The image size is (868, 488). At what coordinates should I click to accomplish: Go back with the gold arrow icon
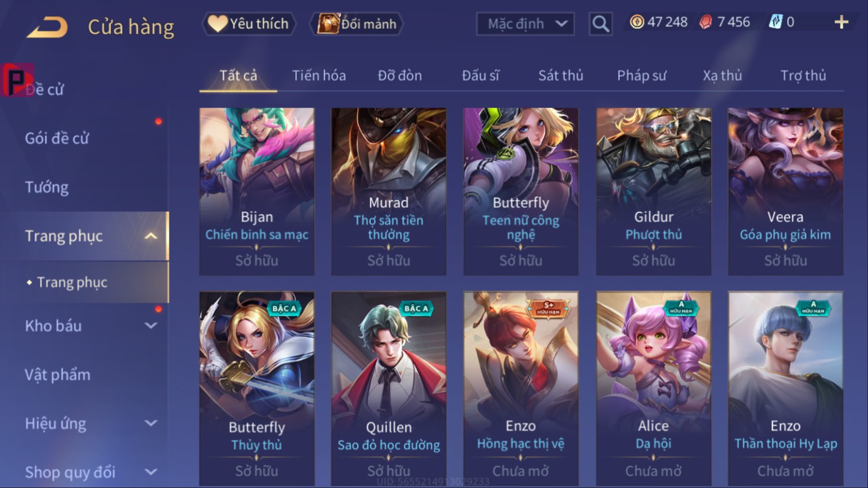tap(47, 26)
